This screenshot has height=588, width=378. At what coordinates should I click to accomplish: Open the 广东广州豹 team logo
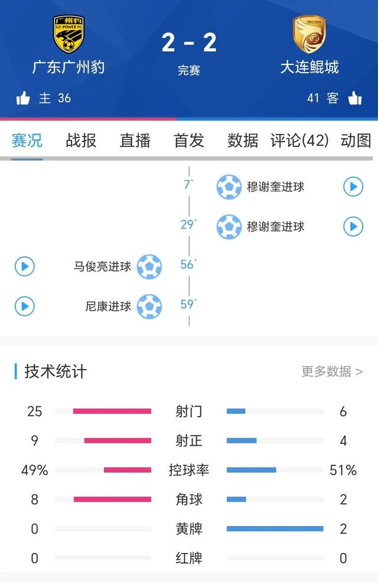(x=69, y=34)
